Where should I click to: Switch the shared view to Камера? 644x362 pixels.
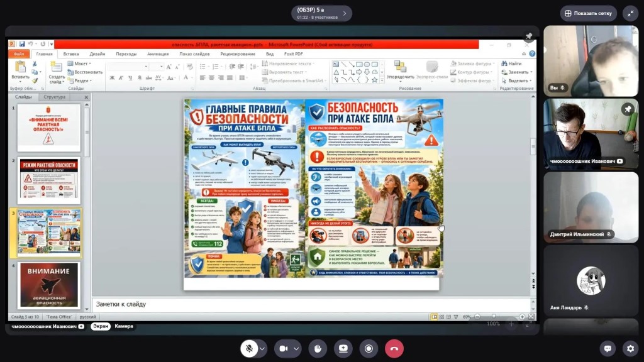pyautogui.click(x=124, y=326)
